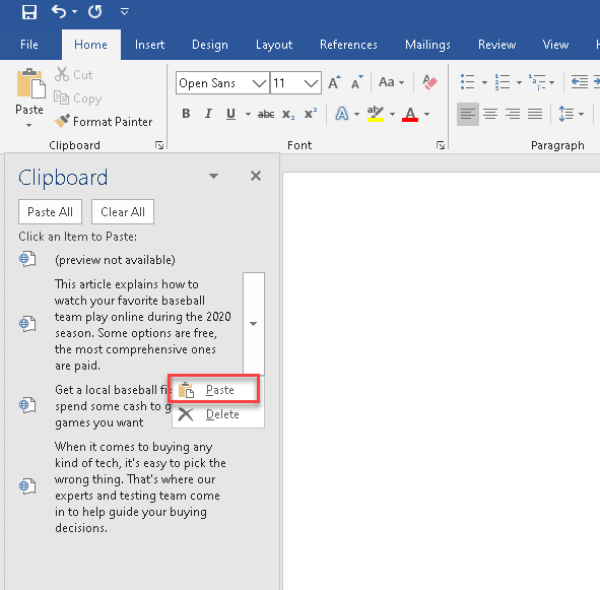Toggle Bold formatting
This screenshot has width=600, height=590.
click(186, 114)
